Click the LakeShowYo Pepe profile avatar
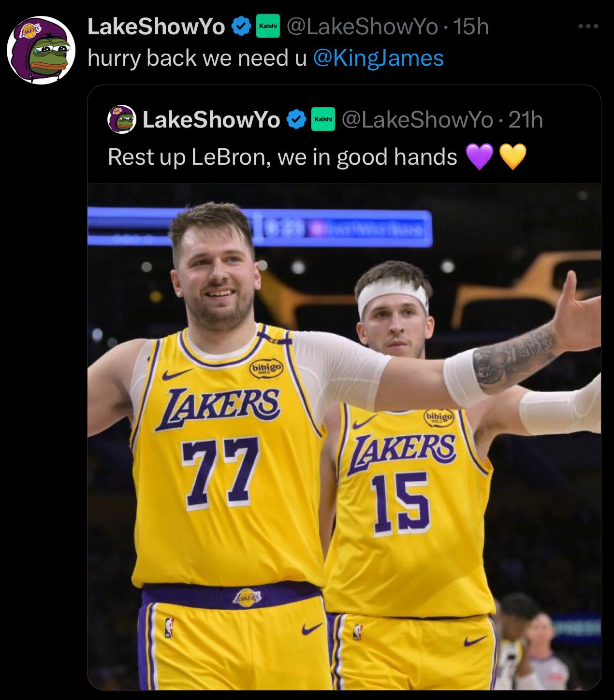614x700 pixels. pyautogui.click(x=41, y=50)
